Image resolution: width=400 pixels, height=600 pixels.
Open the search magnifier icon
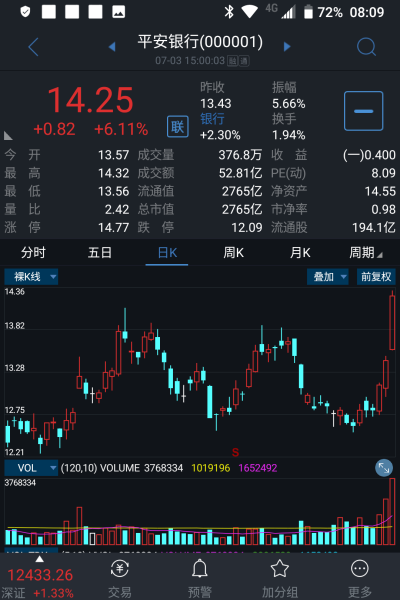366,47
